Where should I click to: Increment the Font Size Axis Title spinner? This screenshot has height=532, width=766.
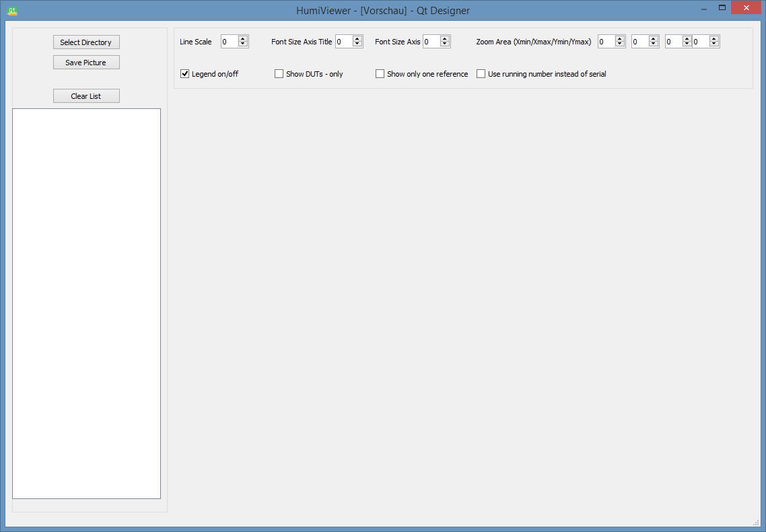tap(357, 38)
